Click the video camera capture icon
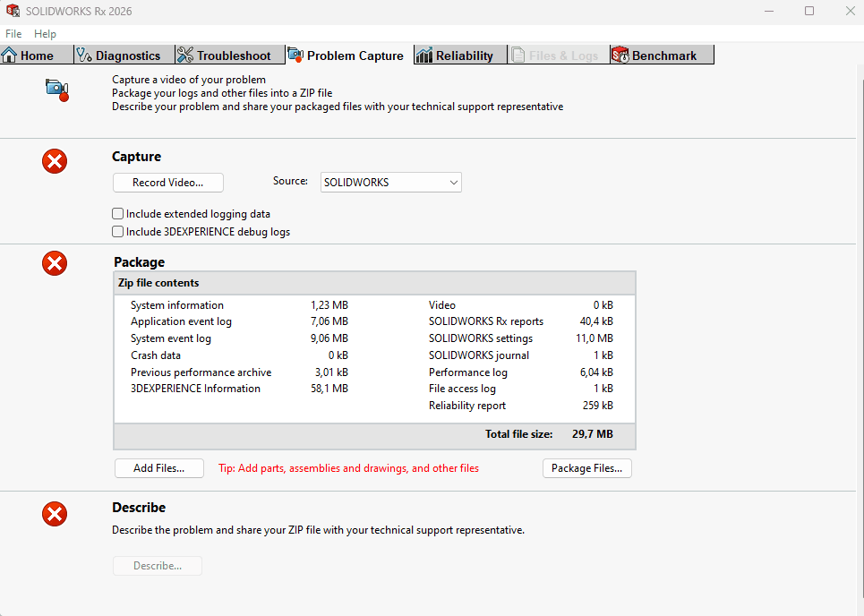The image size is (864, 616). 57,89
